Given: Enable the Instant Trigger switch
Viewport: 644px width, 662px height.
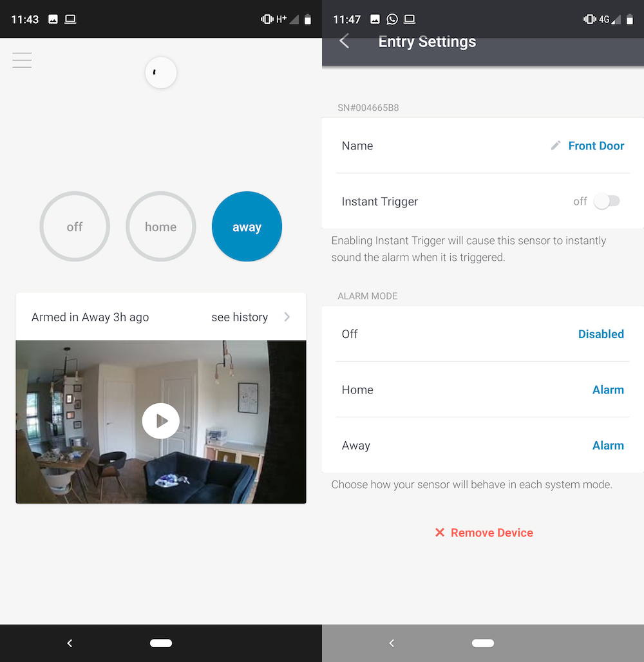Looking at the screenshot, I should [606, 201].
